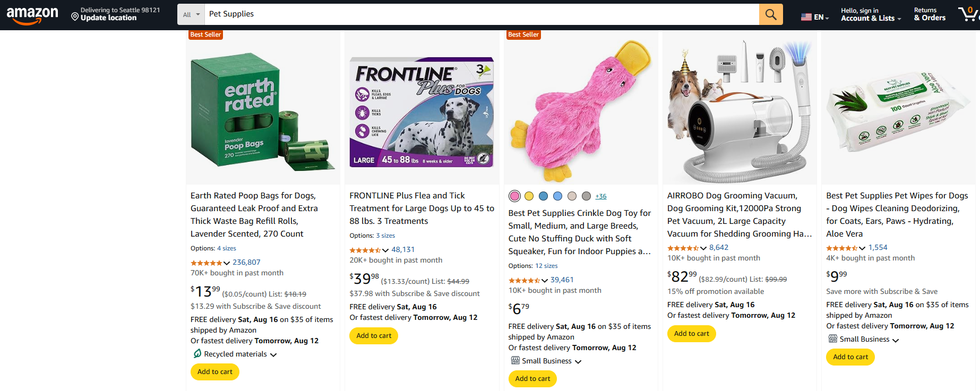Screen dimensions: 980x391
Task: View 236,807 reviews for Earth Rated poop bags
Action: tap(247, 262)
